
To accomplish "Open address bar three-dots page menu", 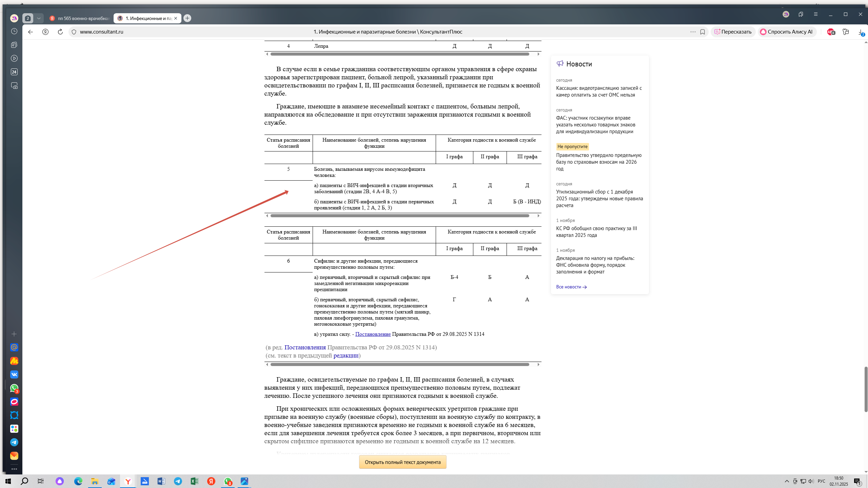I will tap(693, 32).
